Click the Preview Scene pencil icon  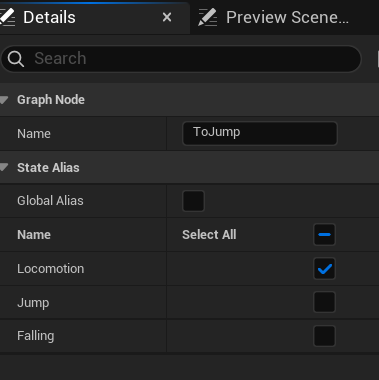[x=207, y=17]
